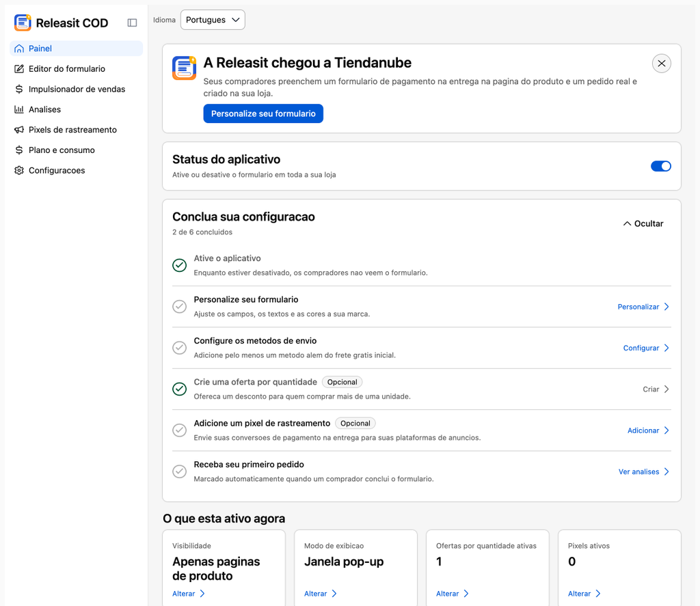Screen dimensions: 700x606
Task: Click Alterar under Modo de exibicao
Action: click(315, 594)
